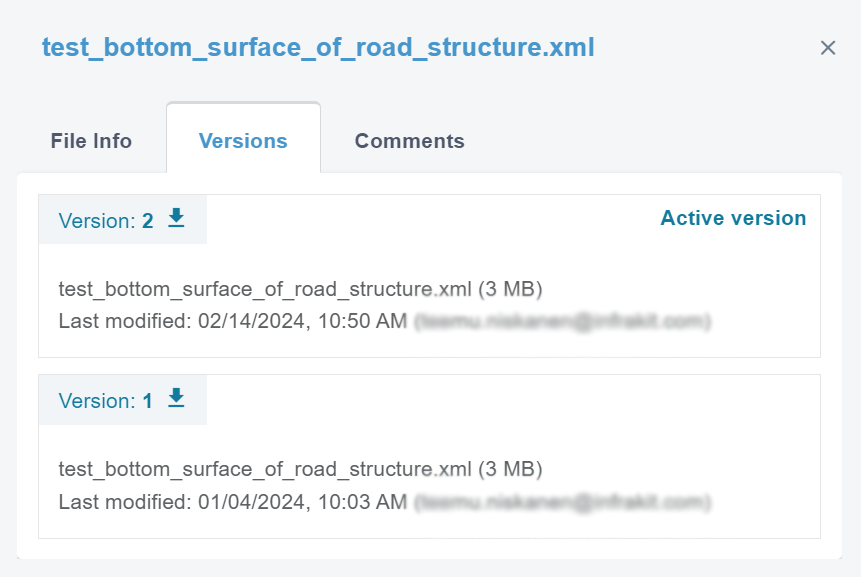Select the Versions tab
The height and width of the screenshot is (577, 861).
click(243, 141)
